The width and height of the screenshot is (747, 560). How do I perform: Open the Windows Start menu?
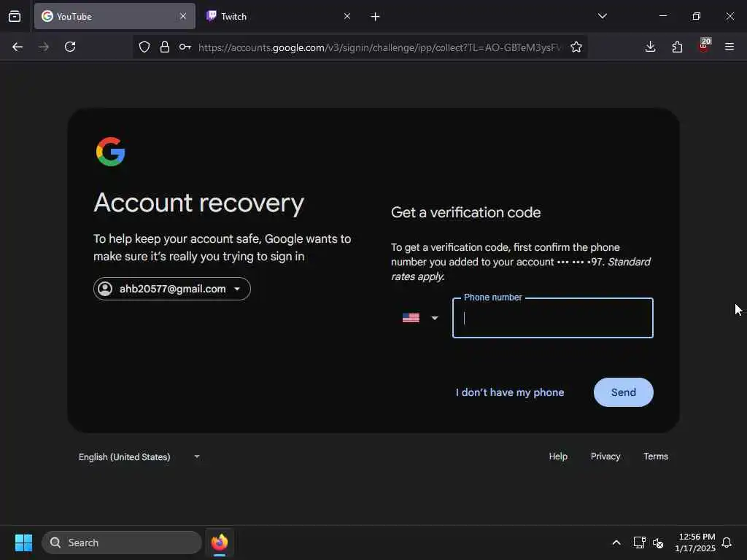pyautogui.click(x=23, y=542)
